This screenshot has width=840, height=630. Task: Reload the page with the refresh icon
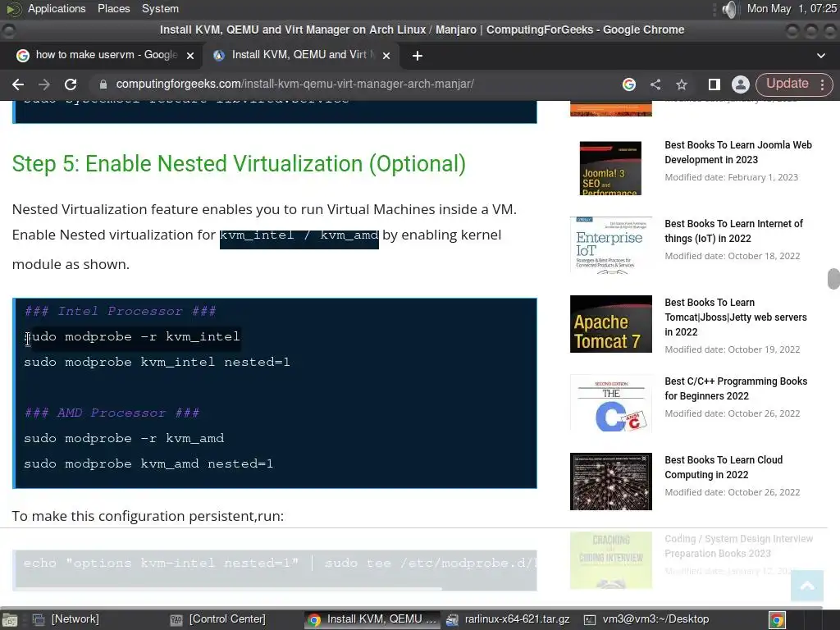pos(71,84)
